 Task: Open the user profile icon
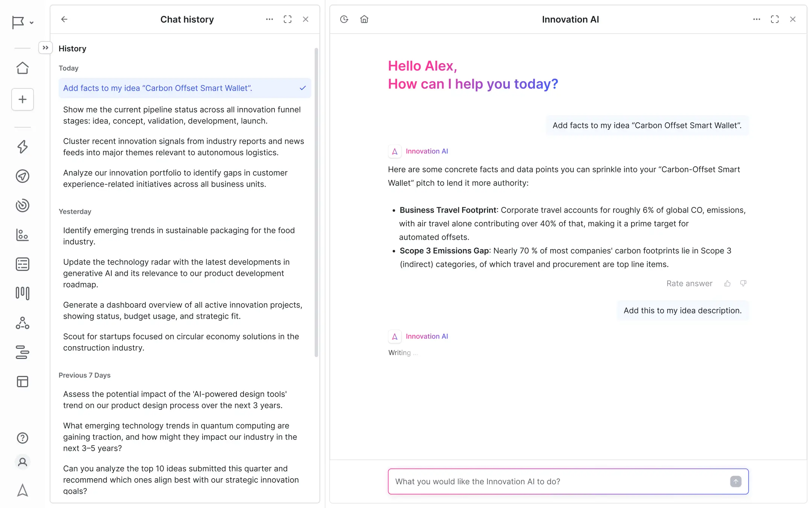coord(23,462)
